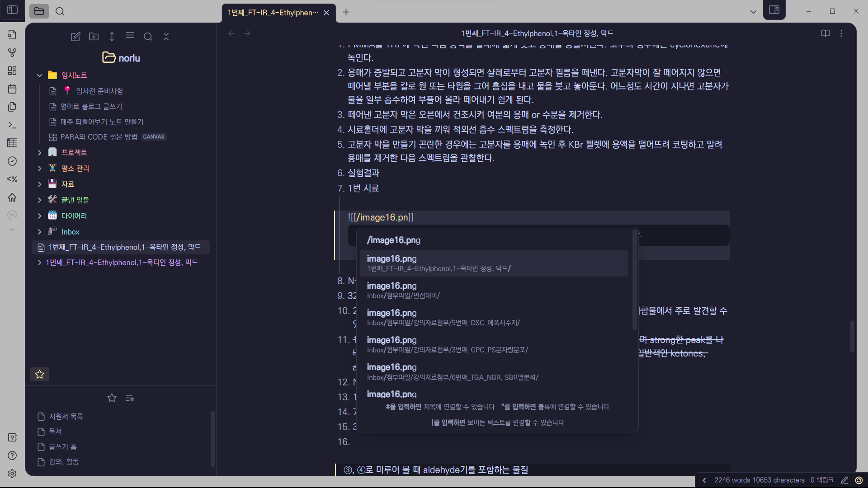Click the new note icon in file explorer

tap(75, 37)
